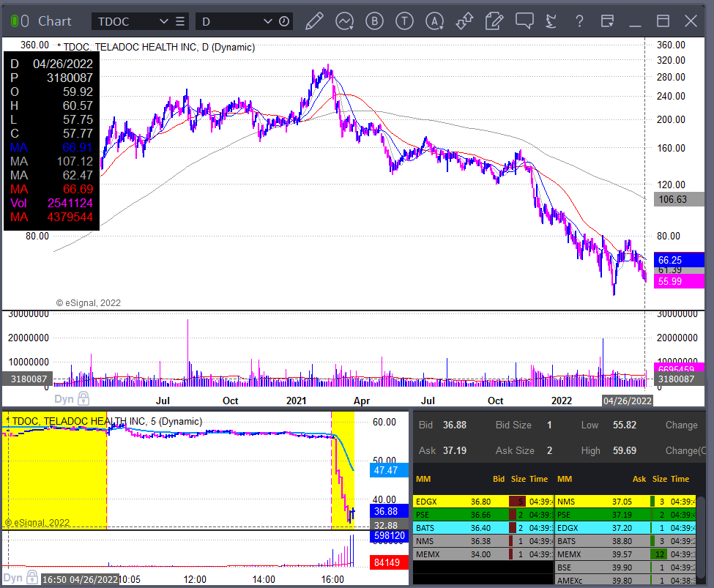
Task: Click the circled B toolbar icon
Action: coord(374,21)
